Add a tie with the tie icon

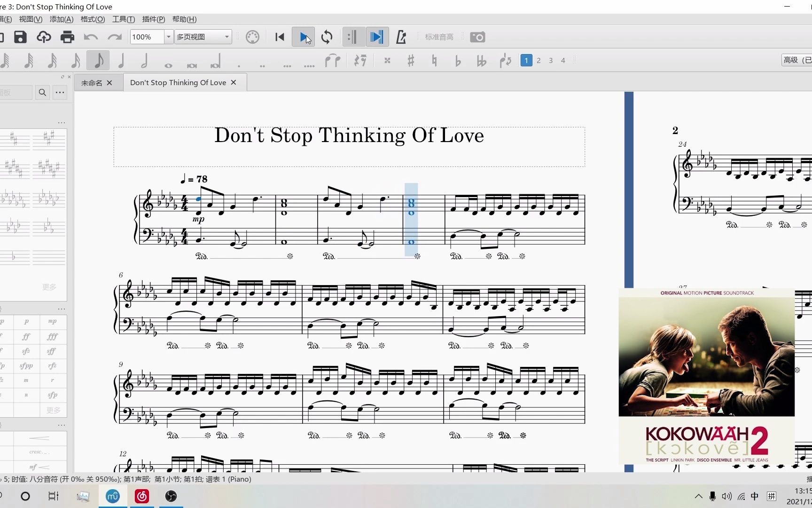point(333,61)
